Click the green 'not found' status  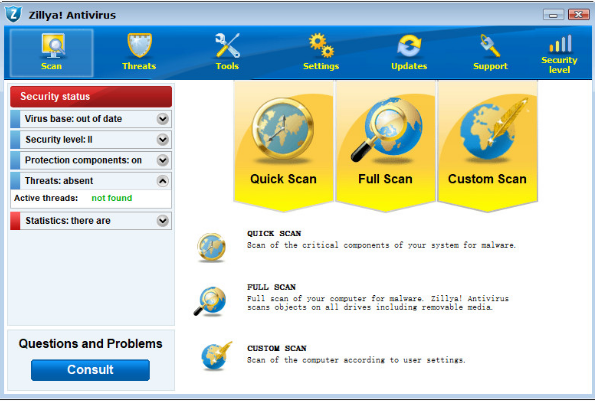(x=112, y=198)
